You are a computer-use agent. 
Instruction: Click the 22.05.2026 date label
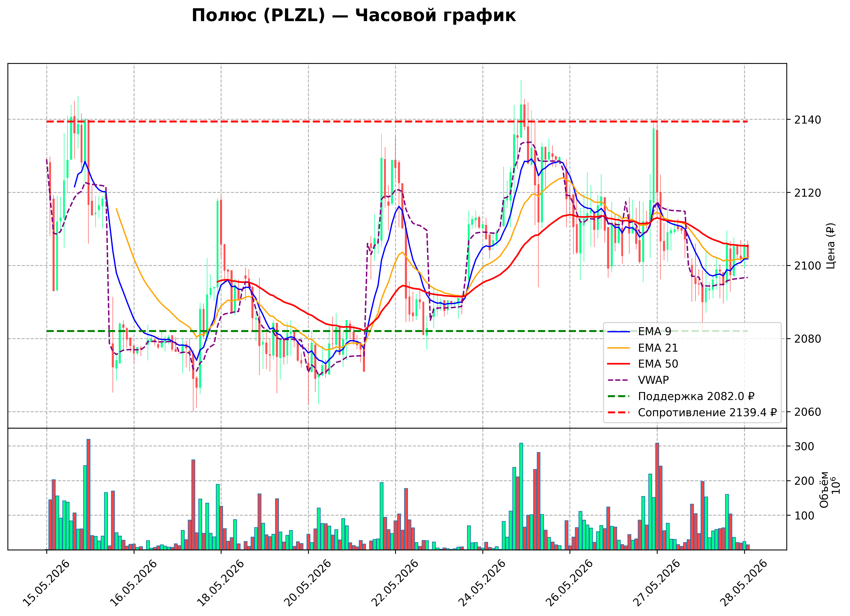(x=394, y=583)
